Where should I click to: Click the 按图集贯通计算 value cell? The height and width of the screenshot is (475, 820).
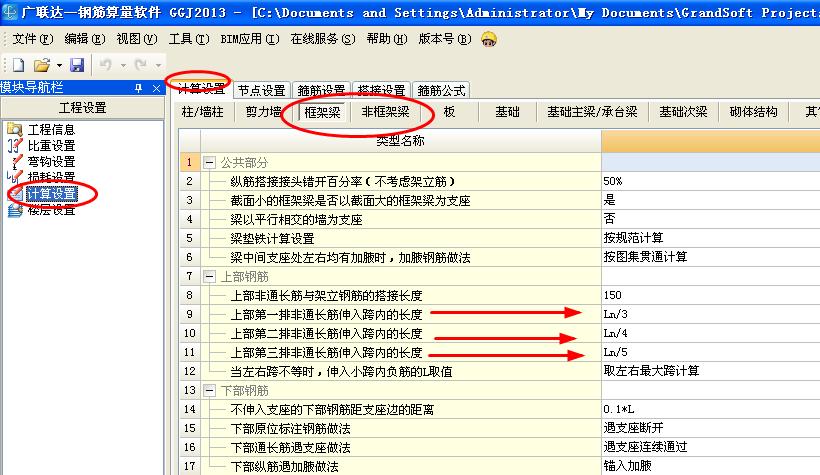tap(710, 257)
